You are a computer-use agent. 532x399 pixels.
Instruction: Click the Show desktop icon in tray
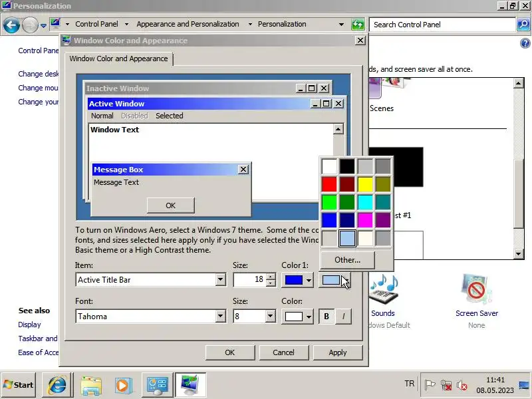click(x=525, y=385)
